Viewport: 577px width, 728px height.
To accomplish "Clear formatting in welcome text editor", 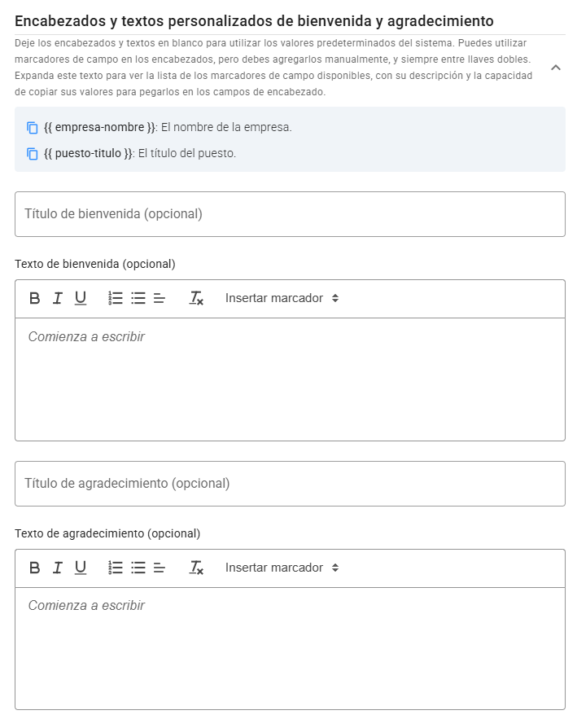I will (196, 298).
